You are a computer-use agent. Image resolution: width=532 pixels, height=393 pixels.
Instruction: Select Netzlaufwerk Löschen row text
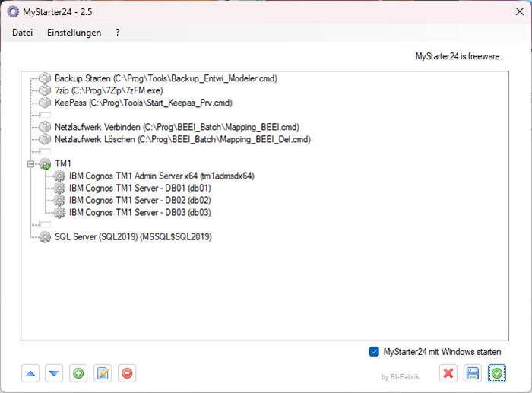tap(182, 139)
